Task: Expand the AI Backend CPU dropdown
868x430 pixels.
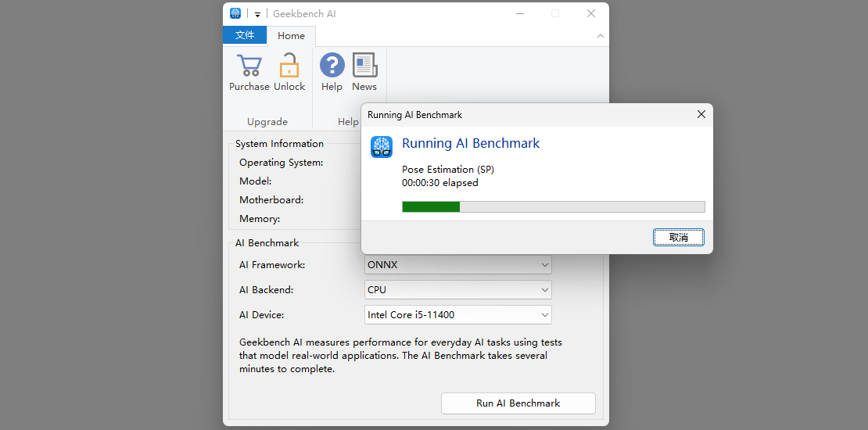Action: [457, 289]
